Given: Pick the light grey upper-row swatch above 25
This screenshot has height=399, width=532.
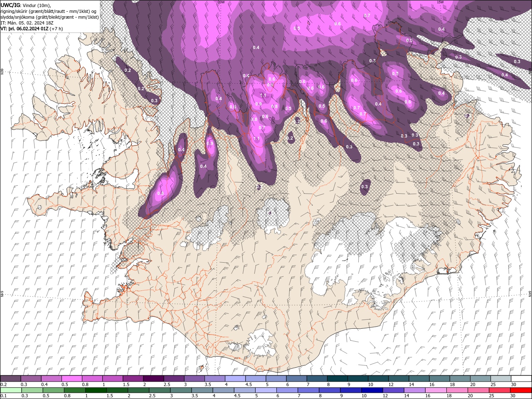Looking at the screenshot, I should pyautogui.click(x=500, y=379).
